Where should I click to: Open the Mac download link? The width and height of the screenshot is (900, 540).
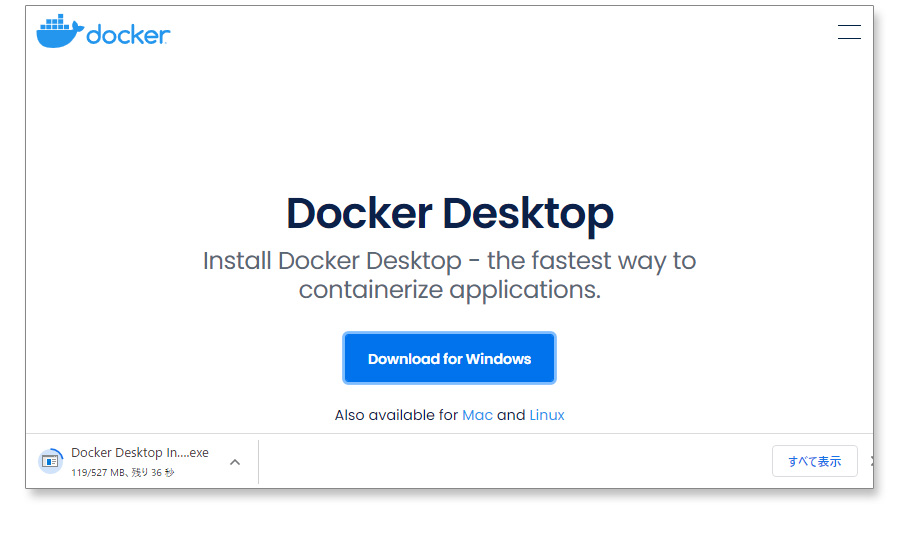477,415
